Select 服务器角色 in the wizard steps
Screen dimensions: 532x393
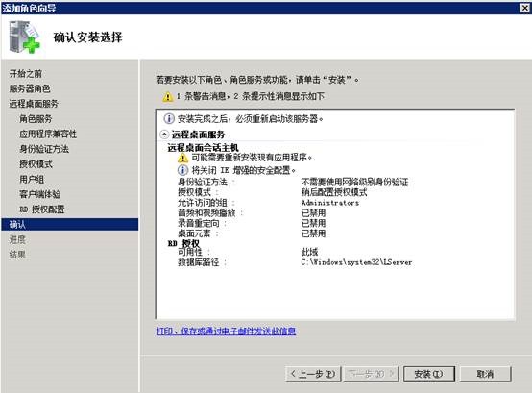[30, 89]
